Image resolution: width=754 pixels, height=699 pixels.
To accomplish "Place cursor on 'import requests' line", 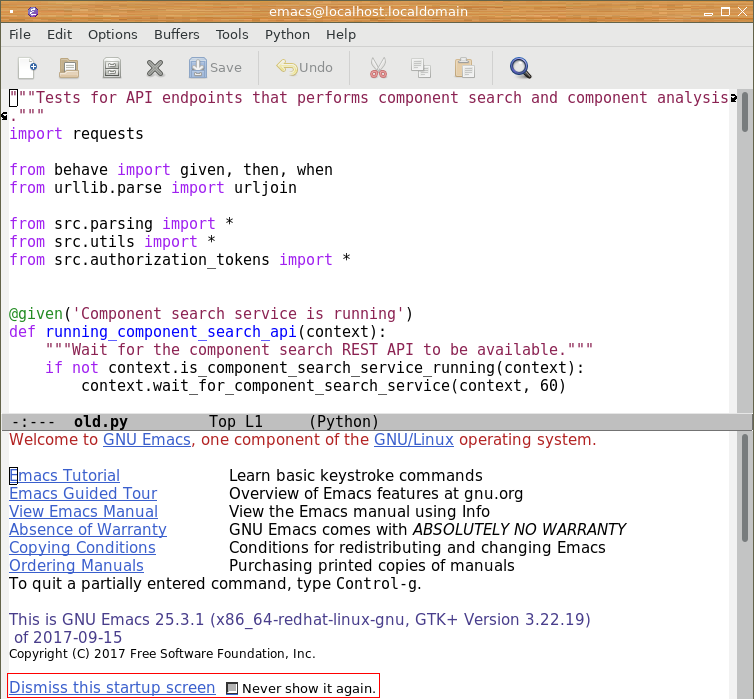I will pyautogui.click(x=76, y=134).
